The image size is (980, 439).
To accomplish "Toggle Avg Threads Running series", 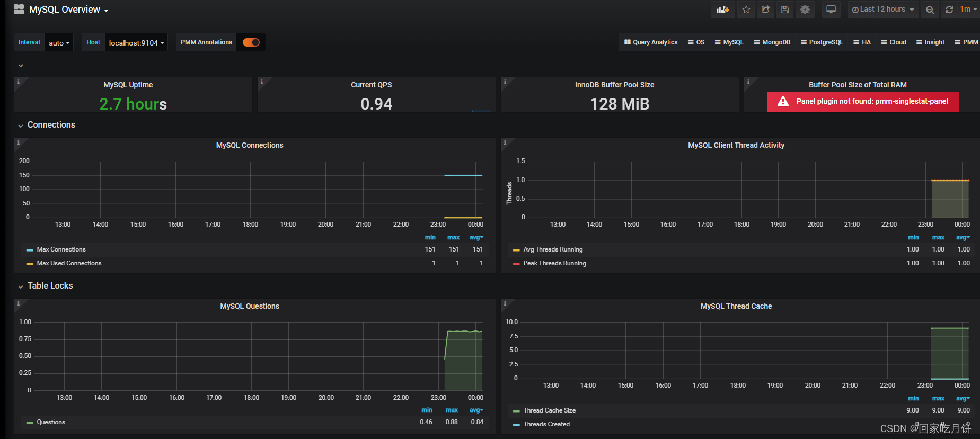I will (x=553, y=249).
